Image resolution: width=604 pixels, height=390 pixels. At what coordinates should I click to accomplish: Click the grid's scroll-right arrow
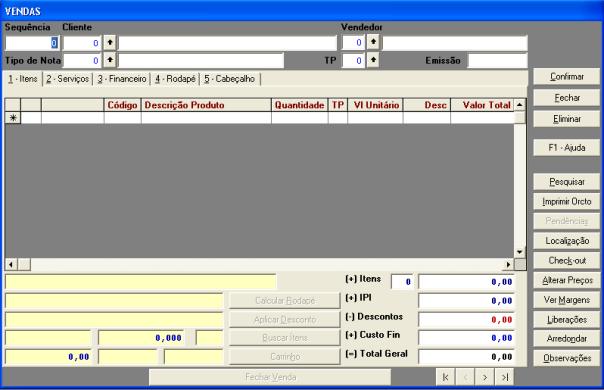tap(508, 264)
